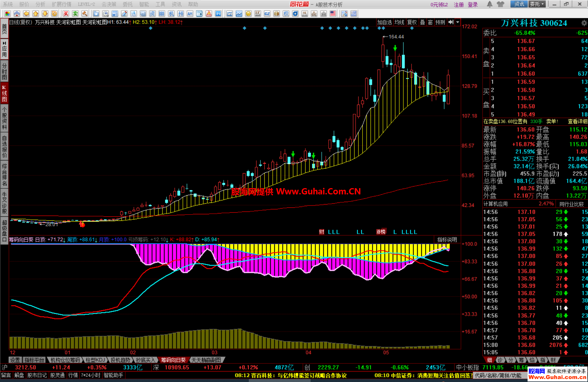This screenshot has width=588, height=382.
Task: Click the red 买 buy icon
Action: [66, 14]
